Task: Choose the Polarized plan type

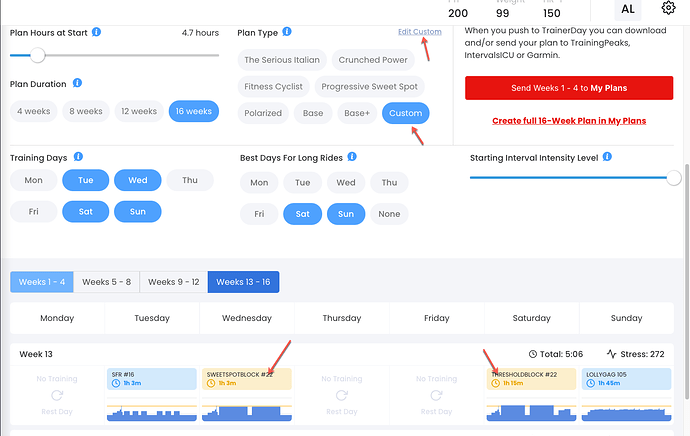Action: tap(263, 113)
